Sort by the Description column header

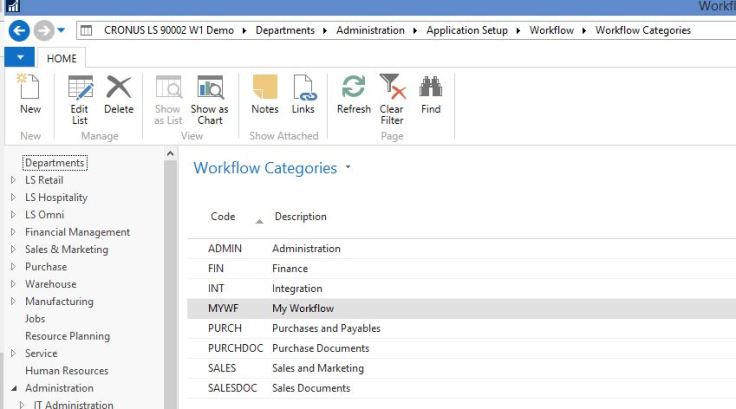[x=300, y=216]
